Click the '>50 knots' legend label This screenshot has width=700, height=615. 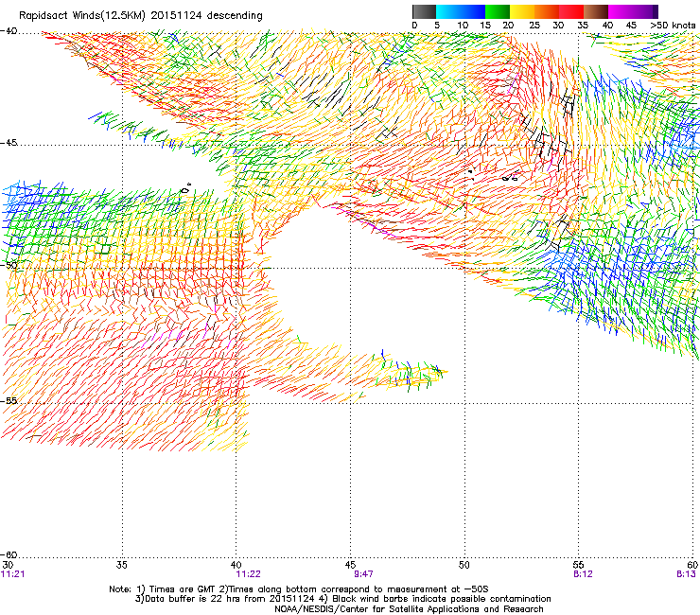click(673, 25)
